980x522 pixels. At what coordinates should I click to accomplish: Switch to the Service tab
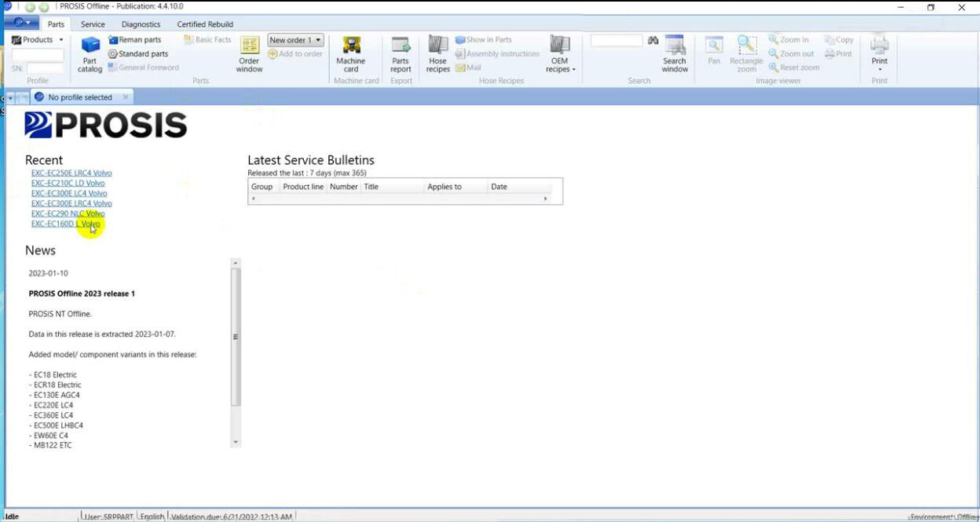pyautogui.click(x=93, y=24)
